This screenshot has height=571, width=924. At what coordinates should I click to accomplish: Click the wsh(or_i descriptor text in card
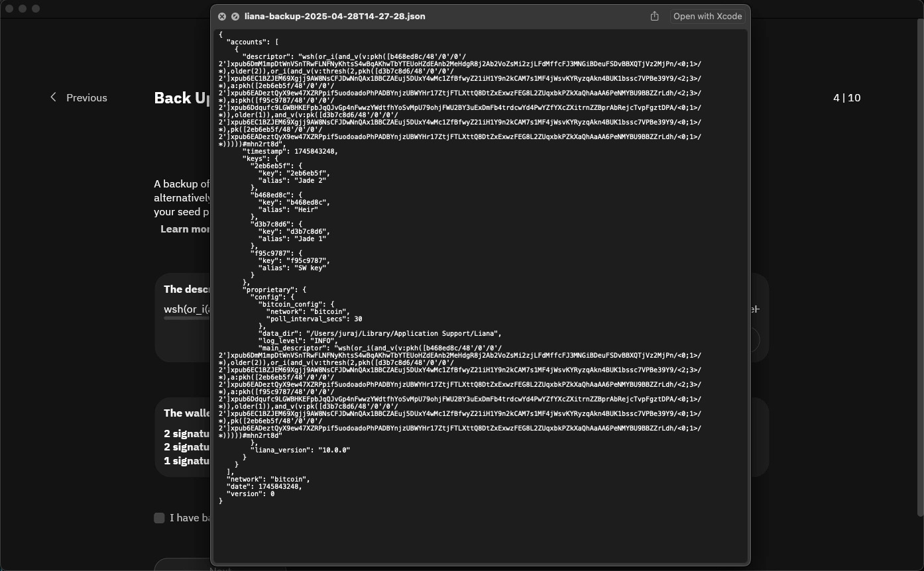tap(187, 309)
